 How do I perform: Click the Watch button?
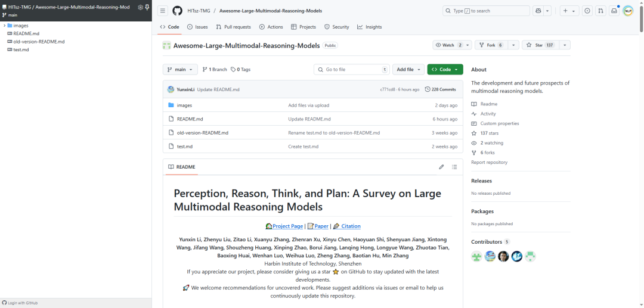[452, 45]
